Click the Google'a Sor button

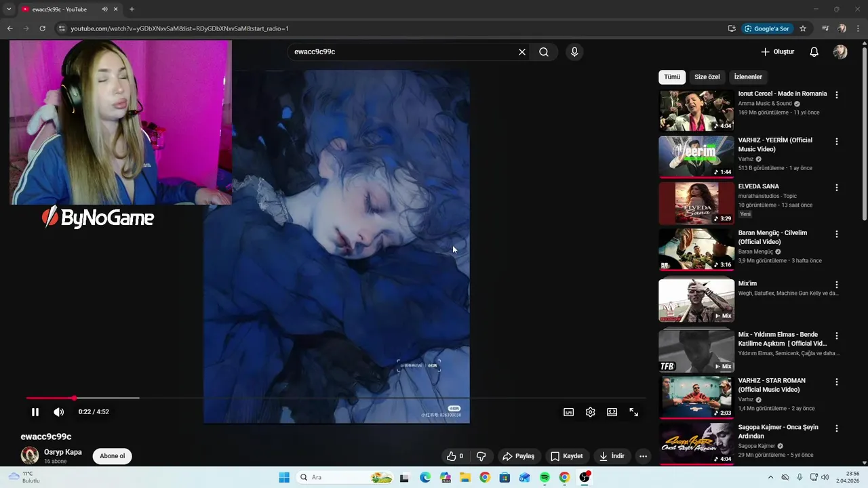click(768, 28)
